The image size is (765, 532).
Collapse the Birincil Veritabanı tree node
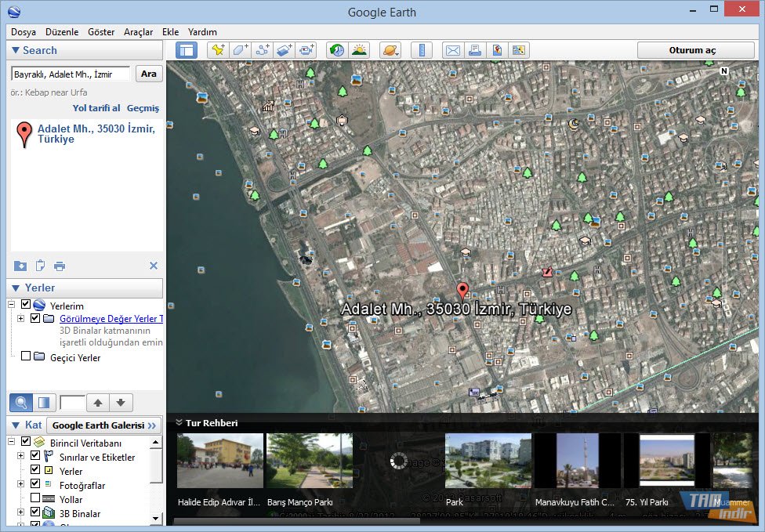click(12, 442)
